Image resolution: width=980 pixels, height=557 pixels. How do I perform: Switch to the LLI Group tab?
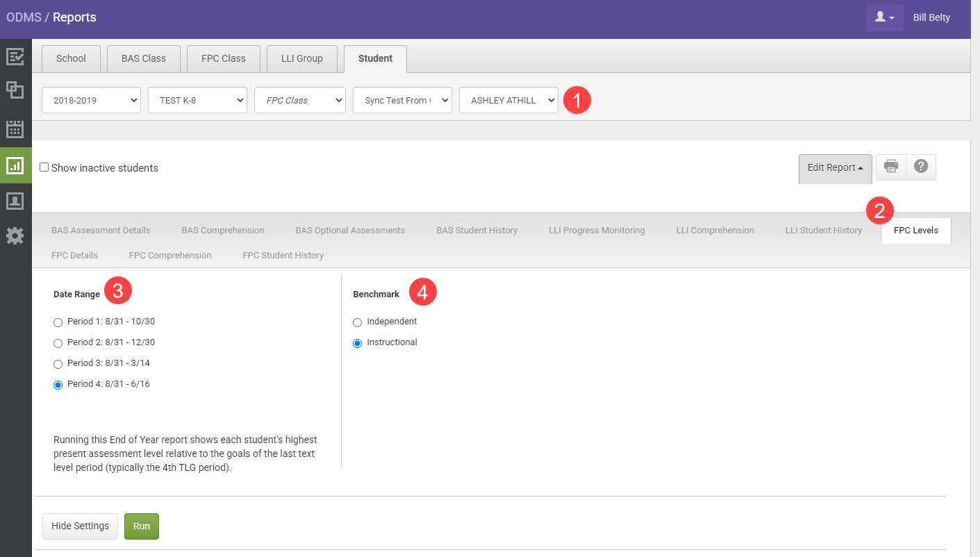click(301, 58)
